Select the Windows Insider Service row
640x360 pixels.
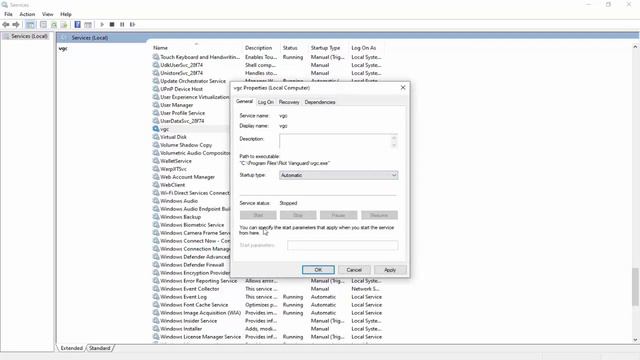(x=267, y=321)
